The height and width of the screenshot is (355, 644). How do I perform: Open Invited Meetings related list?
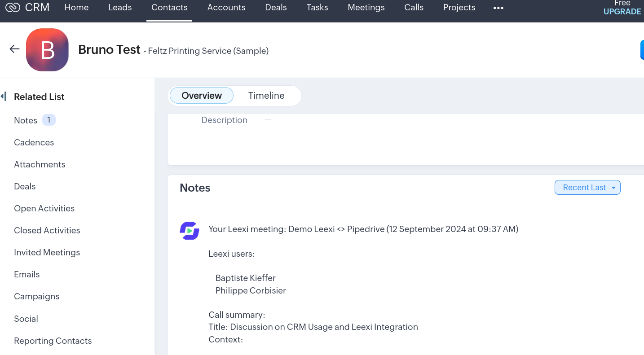coord(47,252)
